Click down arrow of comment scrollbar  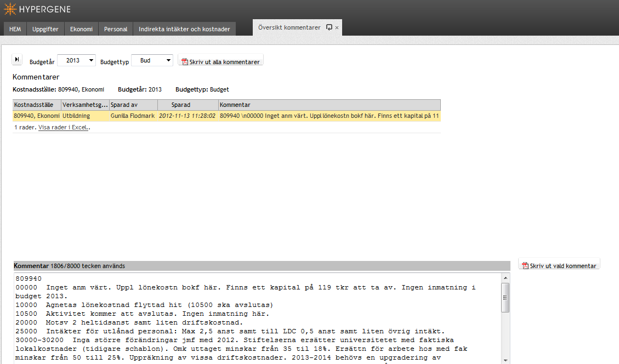(x=506, y=360)
